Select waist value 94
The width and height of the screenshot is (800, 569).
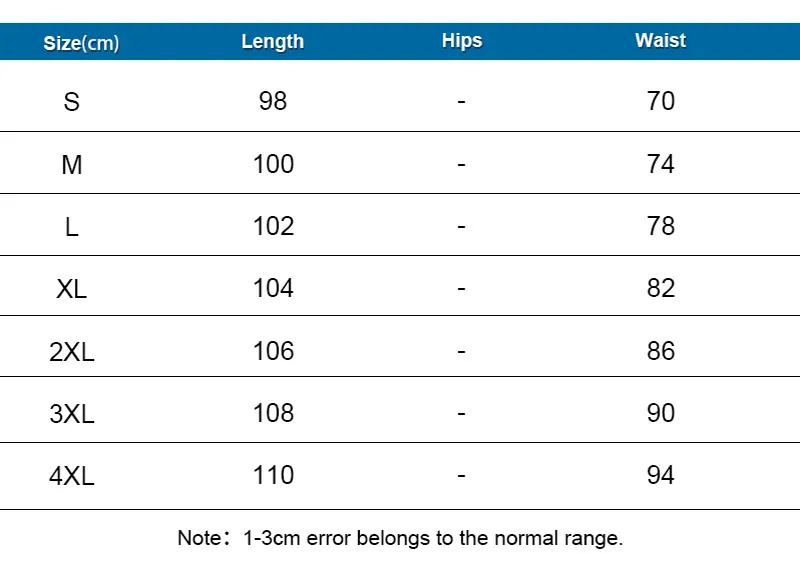pos(661,475)
